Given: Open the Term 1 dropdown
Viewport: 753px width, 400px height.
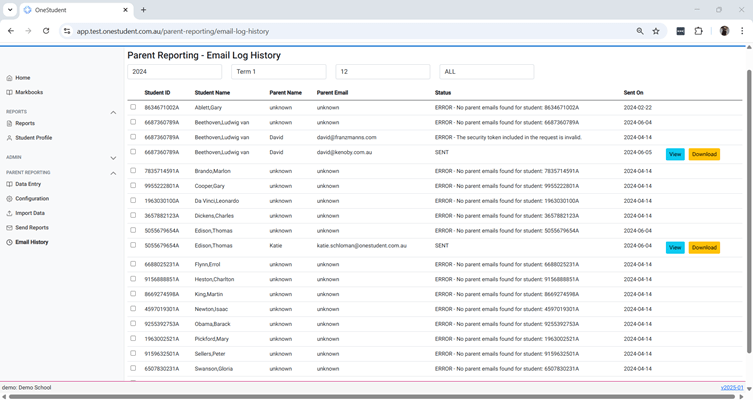Looking at the screenshot, I should [x=279, y=72].
